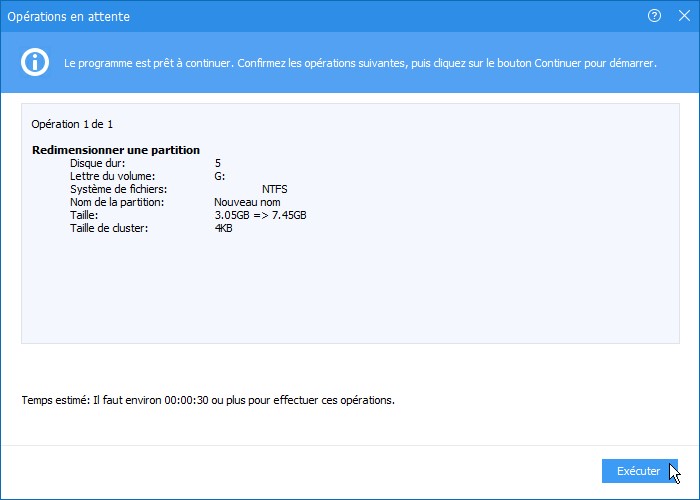
Task: Click the blue information icon in banner
Action: pos(36,62)
